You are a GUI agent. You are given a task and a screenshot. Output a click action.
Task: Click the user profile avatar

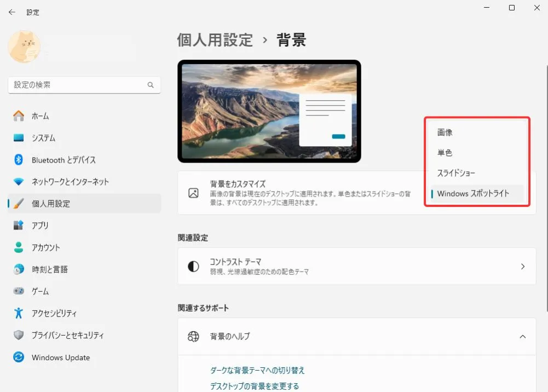pos(24,47)
